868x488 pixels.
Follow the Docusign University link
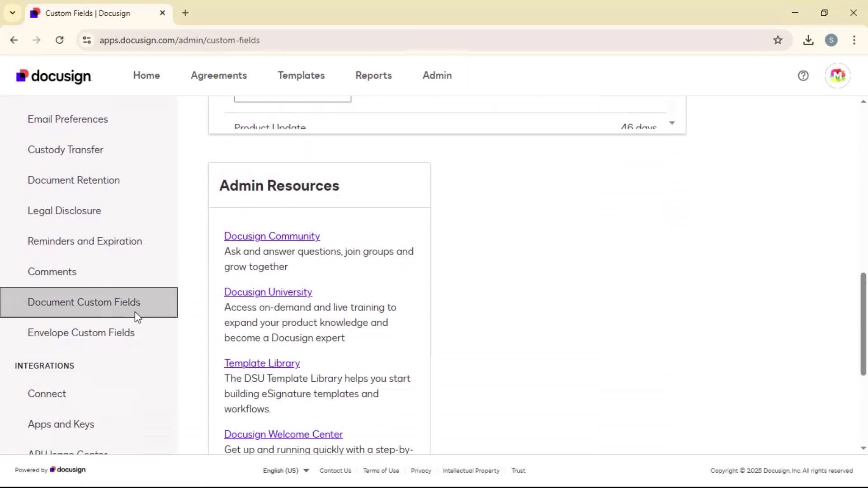tap(268, 292)
